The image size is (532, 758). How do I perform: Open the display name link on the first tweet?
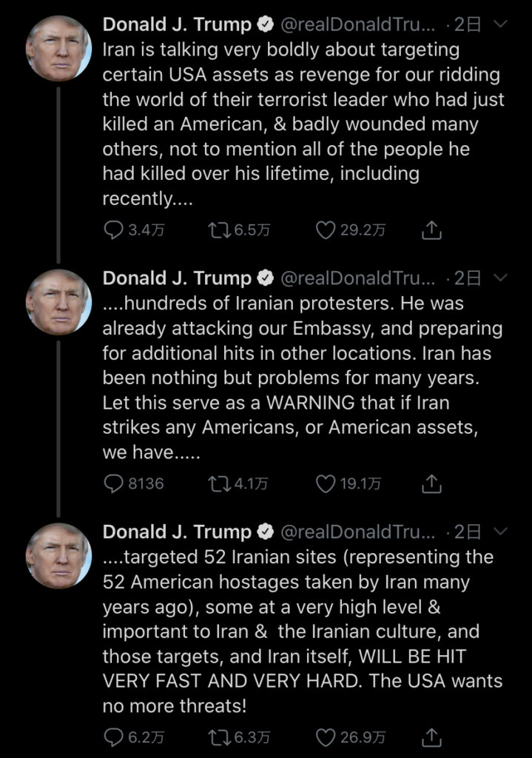178,24
